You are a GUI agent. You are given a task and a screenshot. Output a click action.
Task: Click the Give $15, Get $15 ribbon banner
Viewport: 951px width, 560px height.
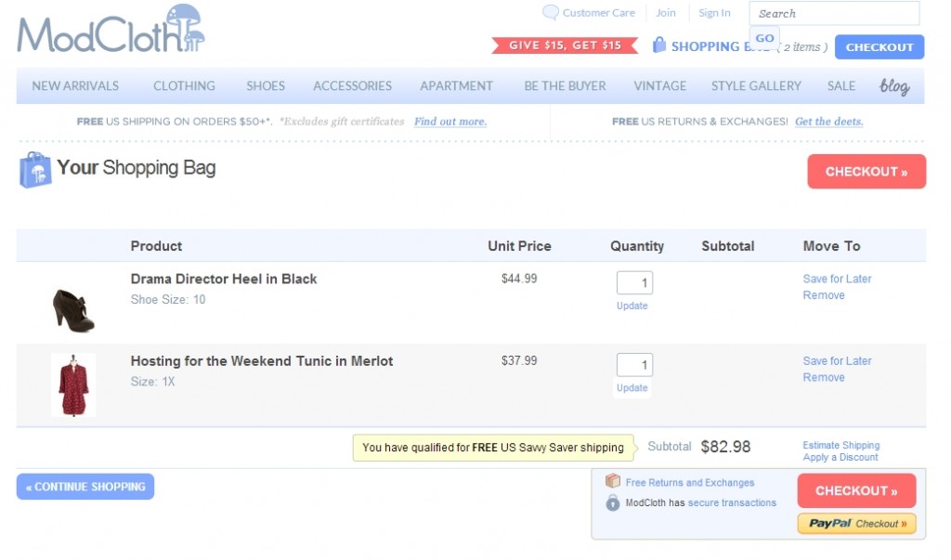point(565,46)
